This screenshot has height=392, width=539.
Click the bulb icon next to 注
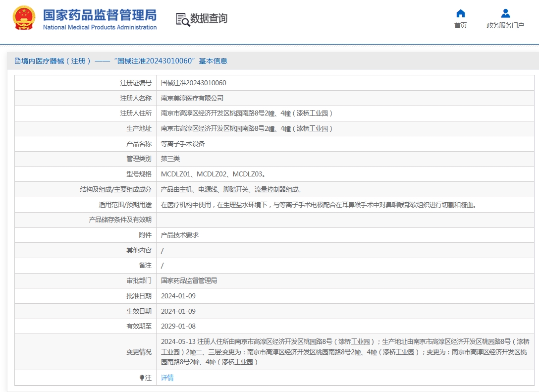pos(142,378)
